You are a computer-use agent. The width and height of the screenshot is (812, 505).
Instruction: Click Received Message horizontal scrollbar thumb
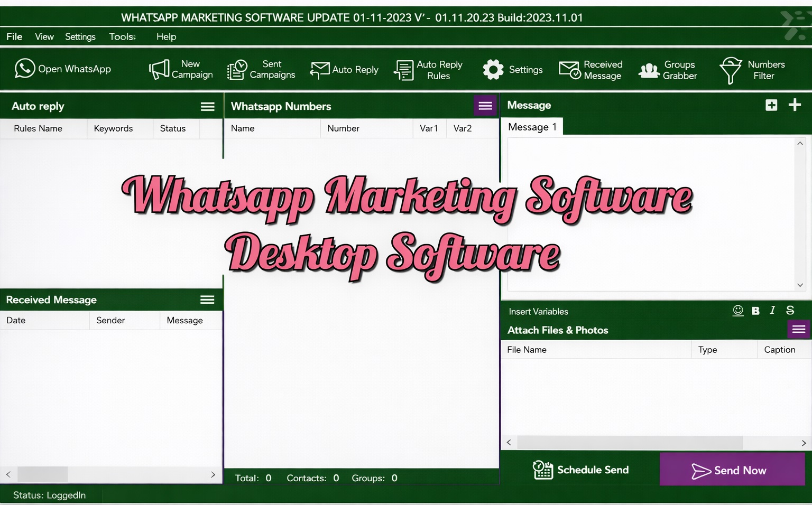coord(42,474)
